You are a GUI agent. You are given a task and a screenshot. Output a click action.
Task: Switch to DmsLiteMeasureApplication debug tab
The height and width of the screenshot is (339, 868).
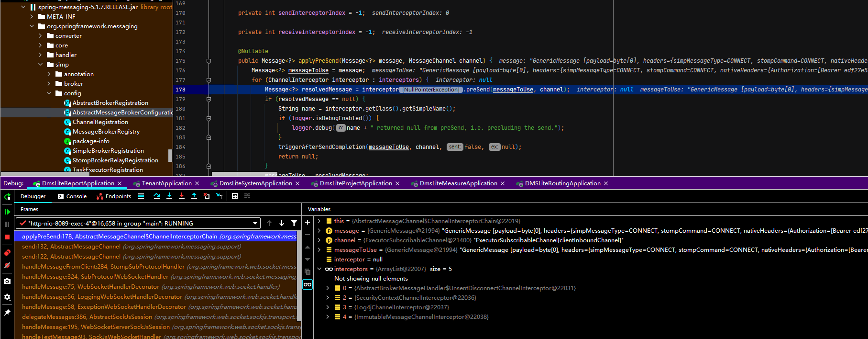coord(458,183)
